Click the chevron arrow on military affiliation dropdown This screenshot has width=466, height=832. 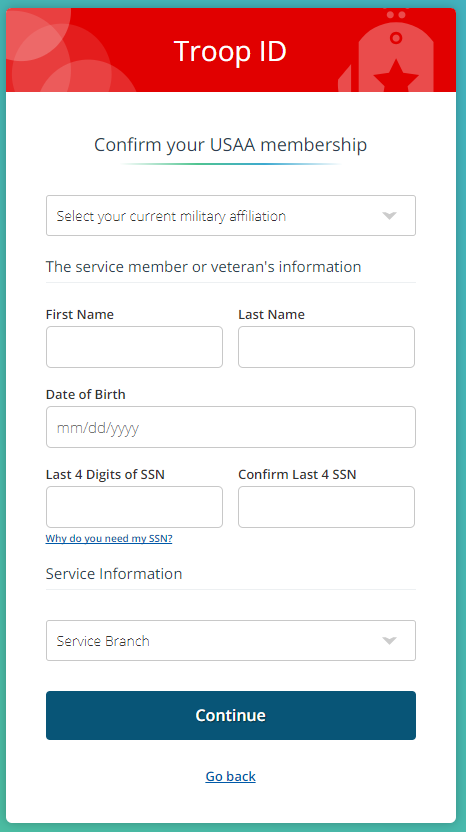[x=390, y=215]
